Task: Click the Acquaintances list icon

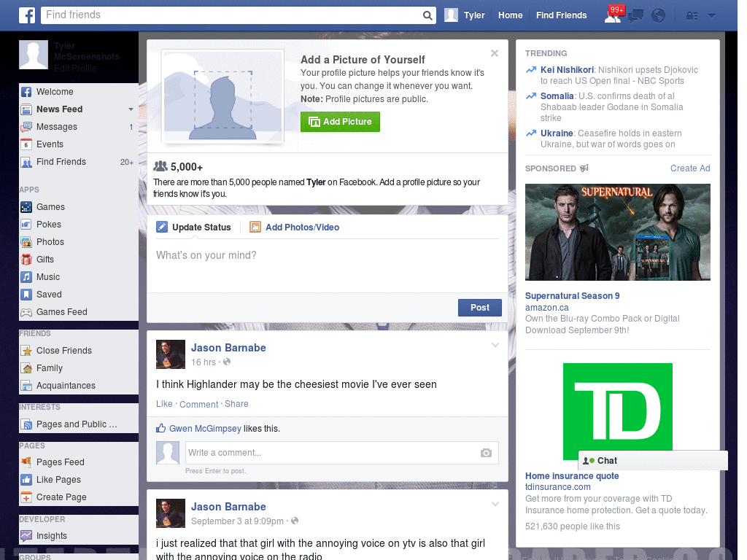Action: click(26, 386)
